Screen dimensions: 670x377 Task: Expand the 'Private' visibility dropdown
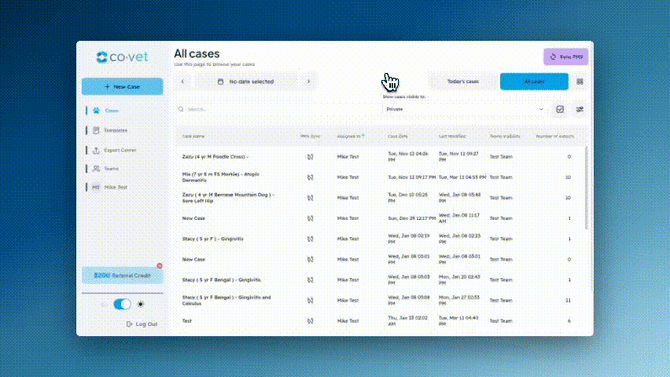click(x=465, y=109)
